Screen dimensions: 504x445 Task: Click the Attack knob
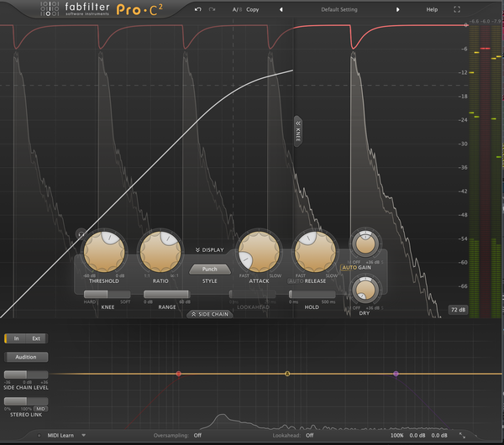point(259,251)
